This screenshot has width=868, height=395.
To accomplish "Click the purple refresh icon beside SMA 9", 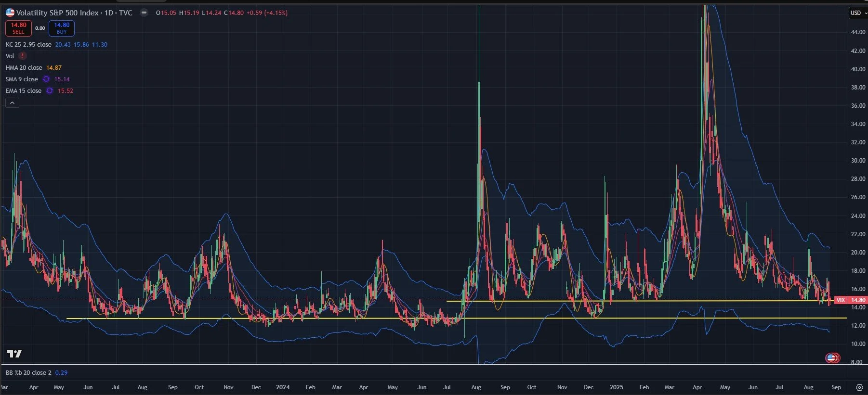I will tap(46, 79).
